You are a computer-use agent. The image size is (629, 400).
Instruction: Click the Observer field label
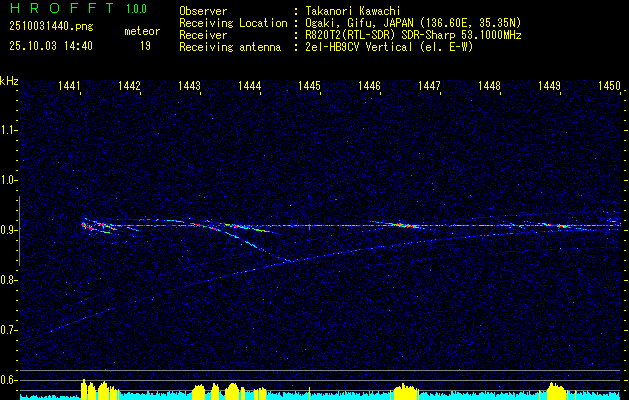pos(203,11)
